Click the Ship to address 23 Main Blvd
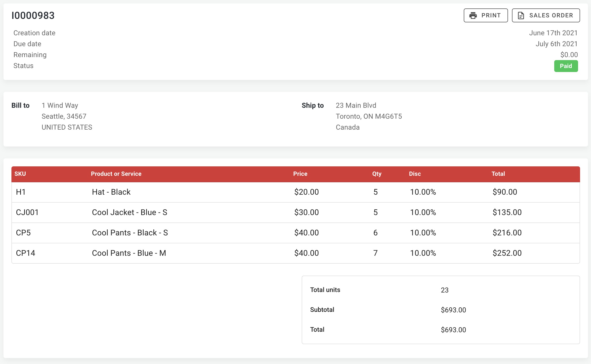This screenshot has height=364, width=591. [x=356, y=105]
